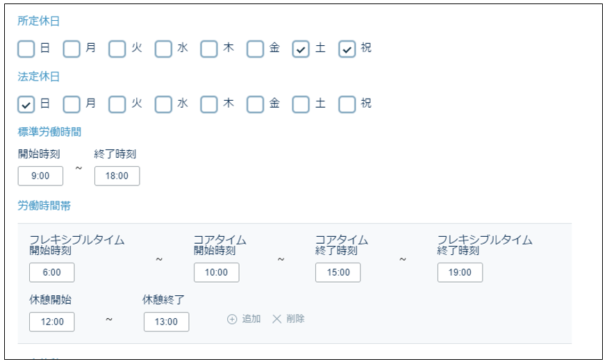Viewport: 607px width, 364px height.
Task: Focus flexible time end field 19:00
Action: pyautogui.click(x=460, y=273)
